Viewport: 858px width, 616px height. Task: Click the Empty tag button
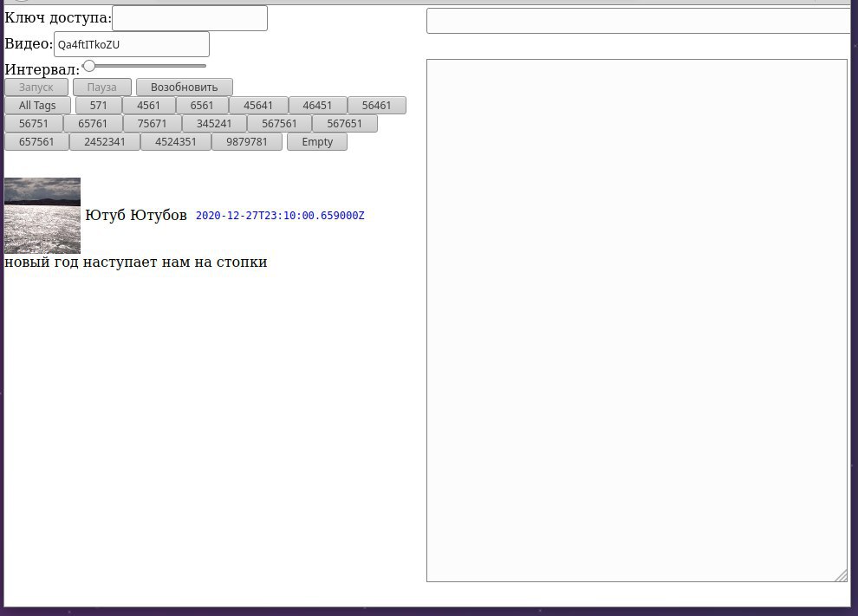tap(317, 142)
